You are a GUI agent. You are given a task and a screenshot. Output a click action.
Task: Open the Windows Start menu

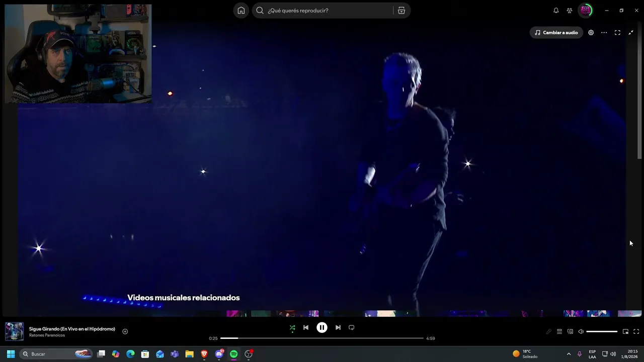11,354
